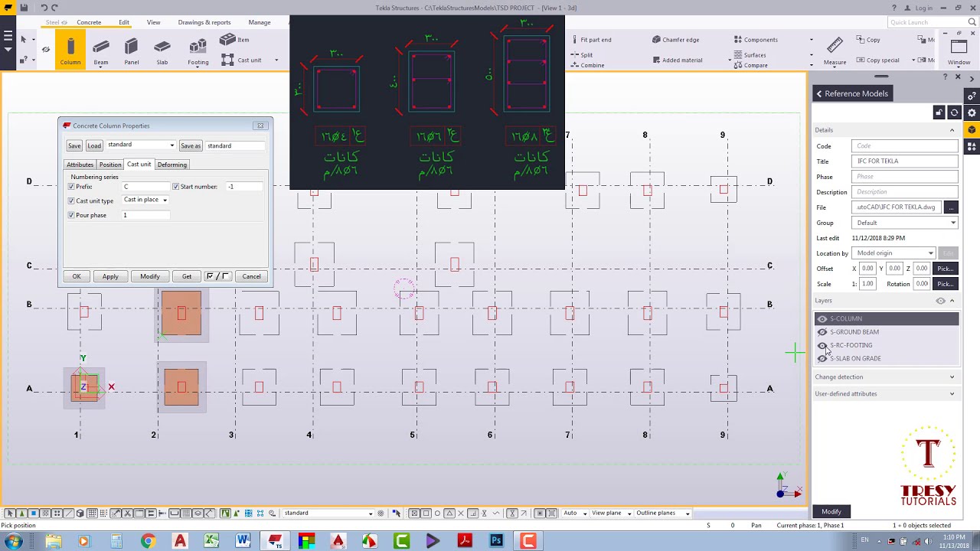980x551 pixels.
Task: Toggle the hidden-eye icon beside Column tool
Action: [46, 50]
